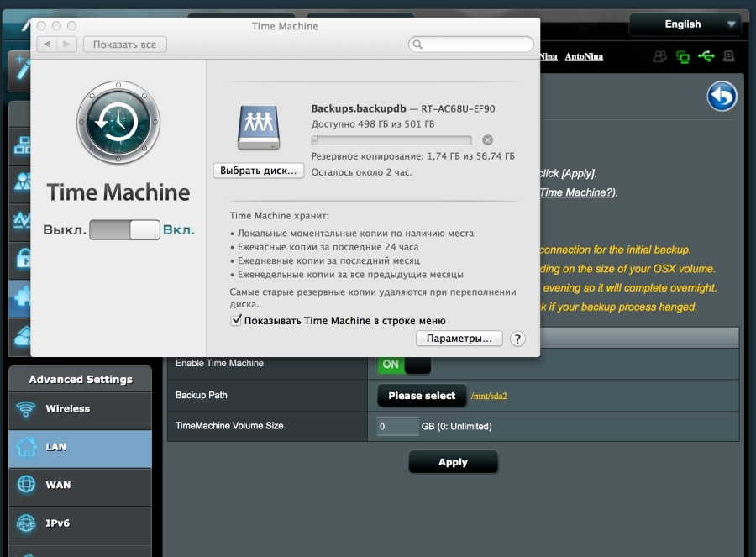Click the WAN globe icon in sidebar
Screen dimensions: 756x557
pyautogui.click(x=26, y=484)
